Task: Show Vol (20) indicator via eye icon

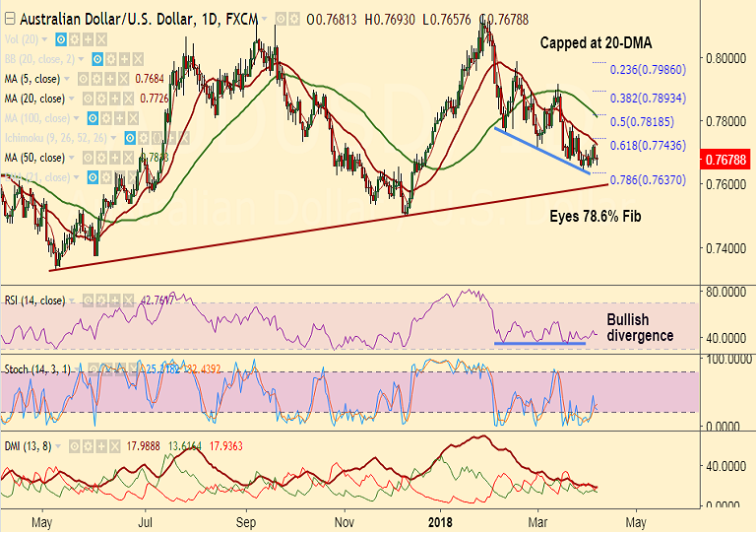Action: click(x=61, y=39)
